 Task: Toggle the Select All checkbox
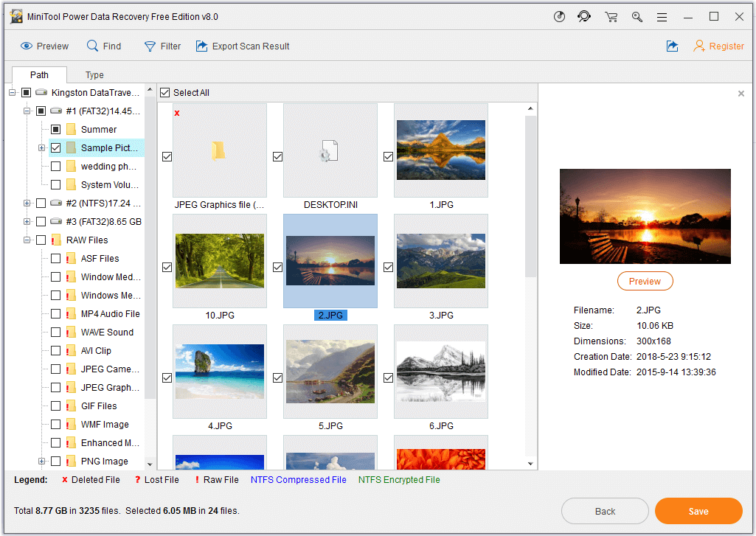[x=165, y=93]
